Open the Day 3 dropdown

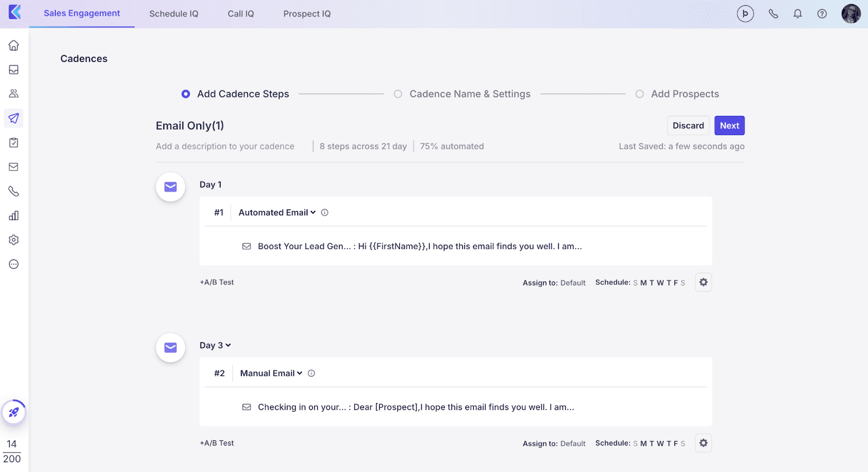click(215, 346)
